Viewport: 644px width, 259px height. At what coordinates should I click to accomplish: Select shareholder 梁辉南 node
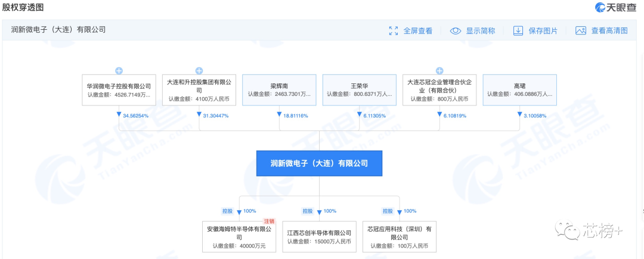click(x=279, y=90)
